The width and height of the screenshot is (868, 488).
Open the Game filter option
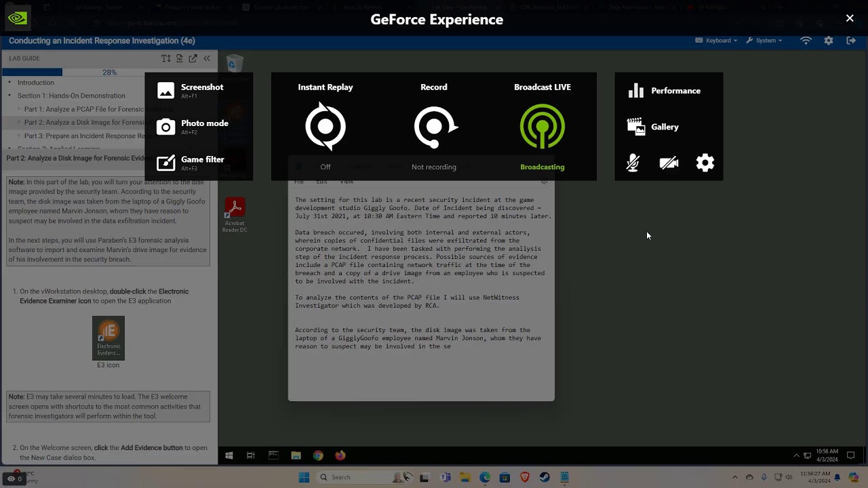click(x=191, y=163)
